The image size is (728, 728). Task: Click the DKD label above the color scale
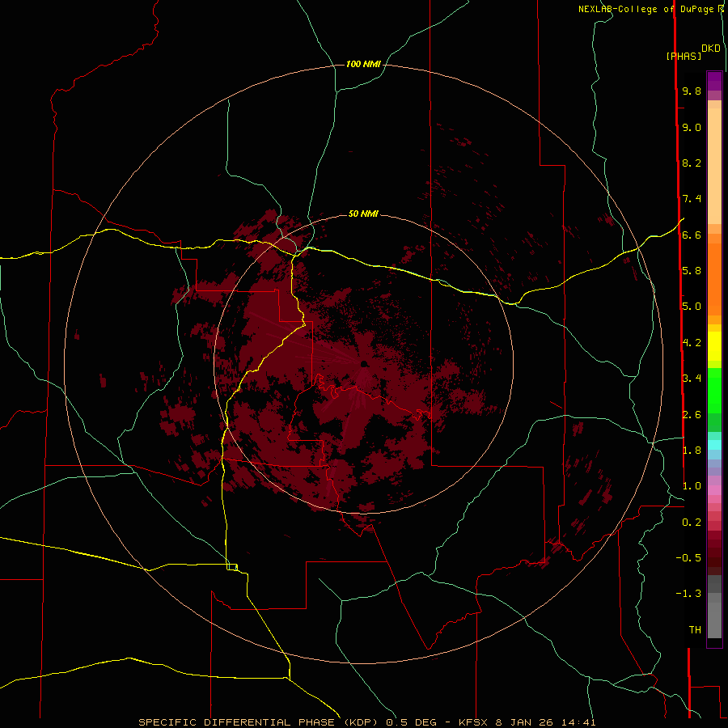(x=711, y=49)
